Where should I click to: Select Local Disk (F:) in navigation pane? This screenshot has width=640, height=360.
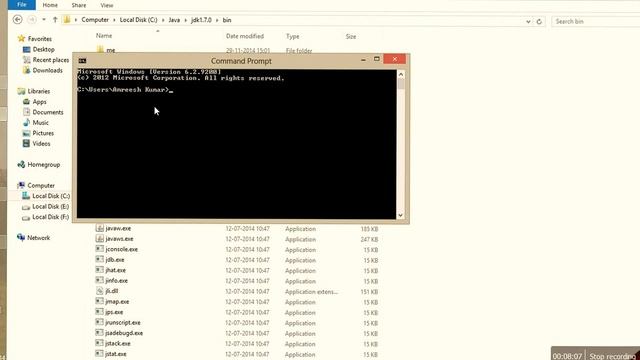[x=50, y=217]
